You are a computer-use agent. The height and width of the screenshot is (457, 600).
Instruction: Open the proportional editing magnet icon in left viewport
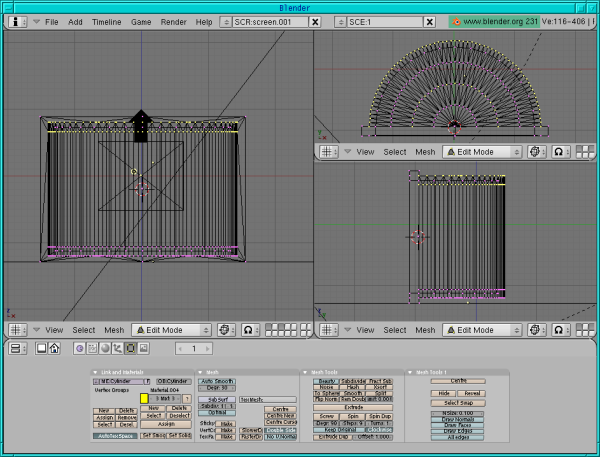click(x=251, y=329)
